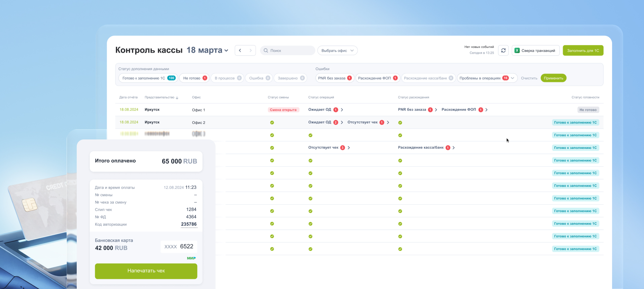Click the refresh events icon
The image size is (644, 289).
tap(503, 51)
